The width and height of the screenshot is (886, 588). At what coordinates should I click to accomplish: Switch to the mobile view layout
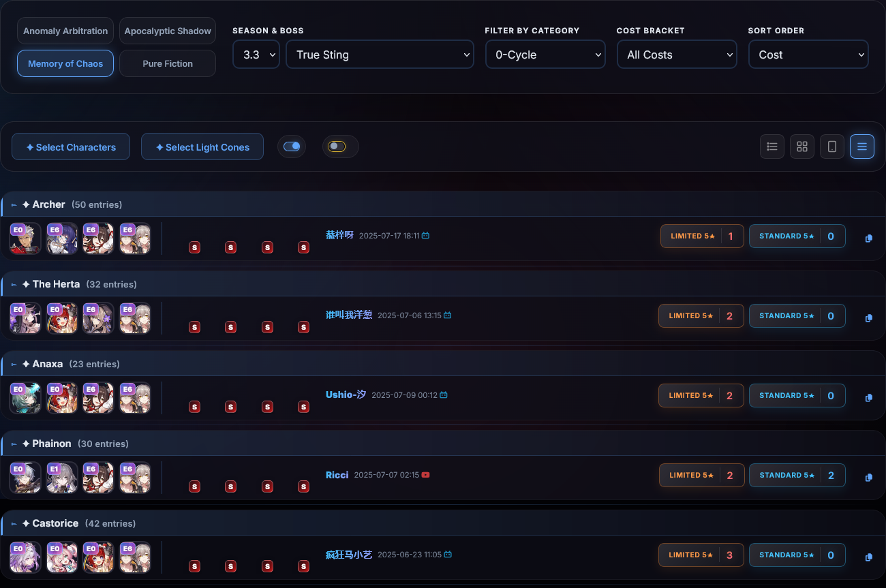tap(832, 146)
